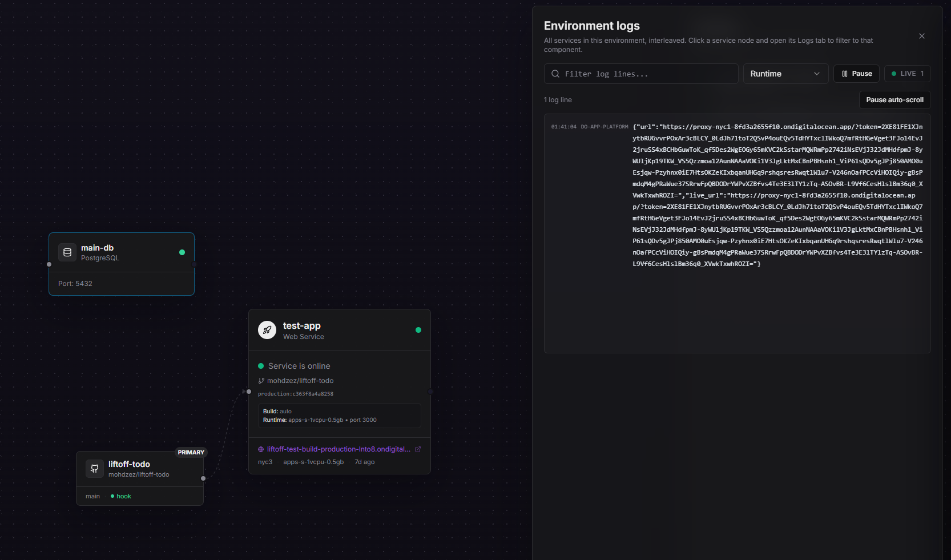Click the external link icon beside the production URL

(418, 449)
